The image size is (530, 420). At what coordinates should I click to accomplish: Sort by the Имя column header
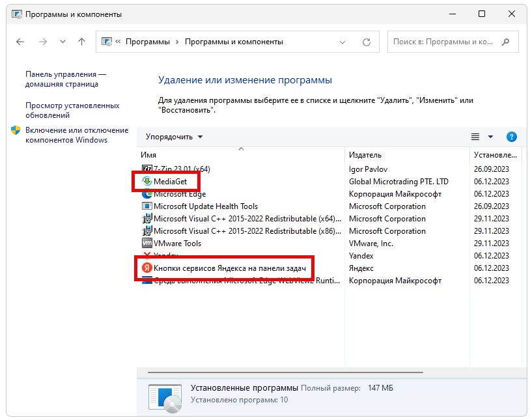click(x=148, y=155)
